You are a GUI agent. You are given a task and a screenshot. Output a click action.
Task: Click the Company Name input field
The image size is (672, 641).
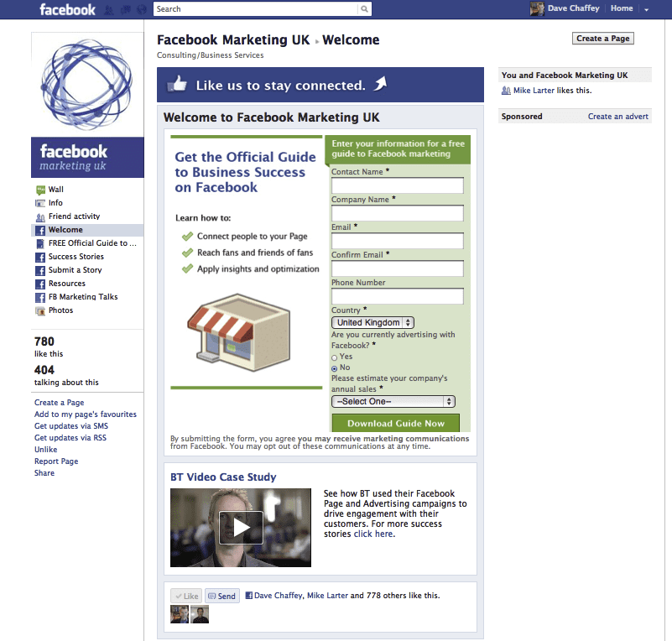(398, 213)
